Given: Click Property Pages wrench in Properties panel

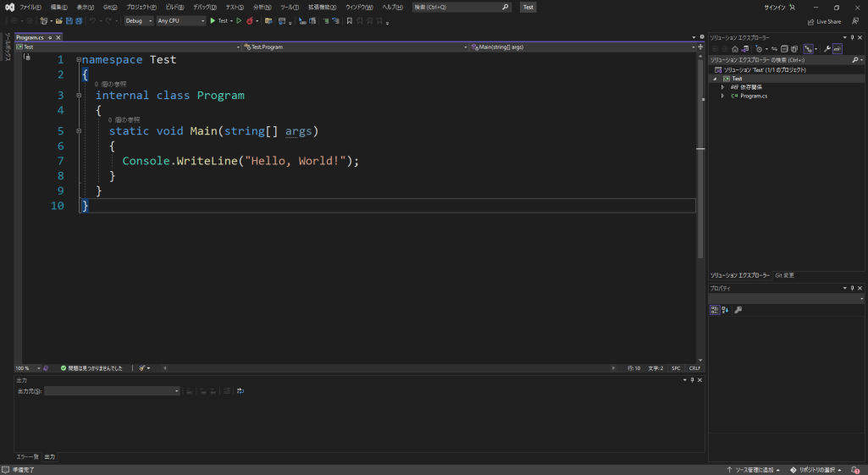Looking at the screenshot, I should (738, 310).
